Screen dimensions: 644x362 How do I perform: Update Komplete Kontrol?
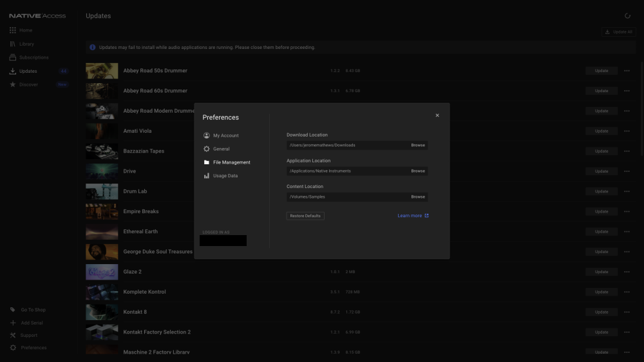601,292
